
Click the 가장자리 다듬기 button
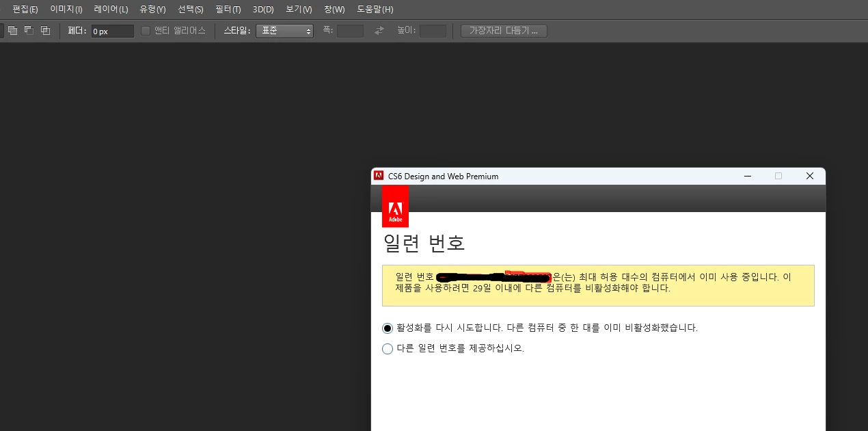[x=504, y=31]
